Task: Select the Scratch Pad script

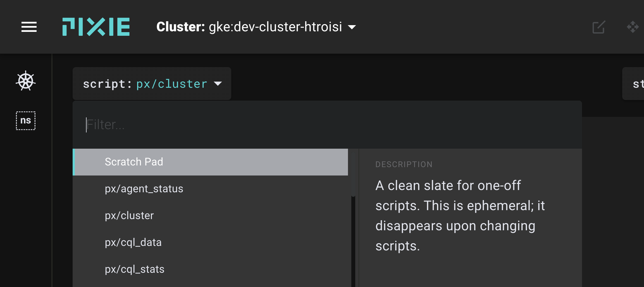Action: [x=134, y=162]
